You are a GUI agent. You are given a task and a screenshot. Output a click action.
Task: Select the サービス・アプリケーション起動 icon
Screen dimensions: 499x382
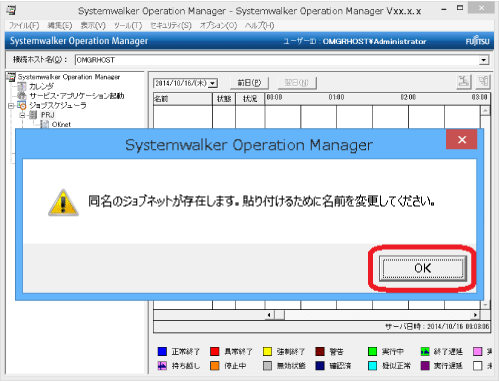pyautogui.click(x=22, y=96)
